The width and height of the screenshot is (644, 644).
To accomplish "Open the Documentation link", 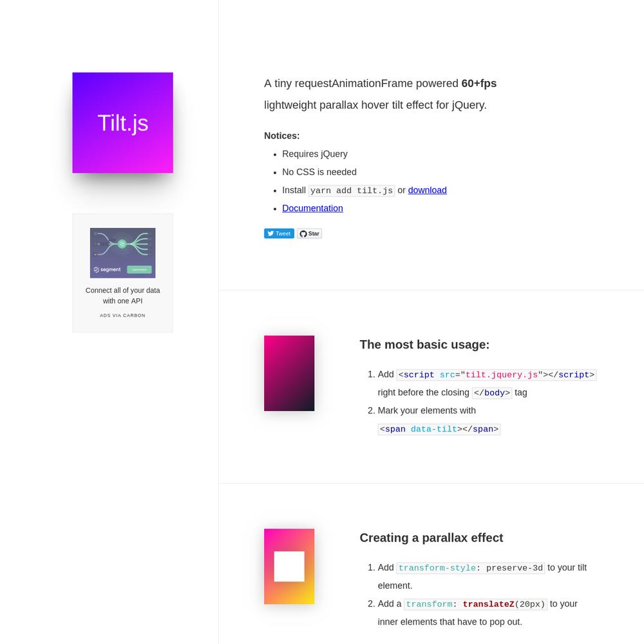I will click(312, 208).
